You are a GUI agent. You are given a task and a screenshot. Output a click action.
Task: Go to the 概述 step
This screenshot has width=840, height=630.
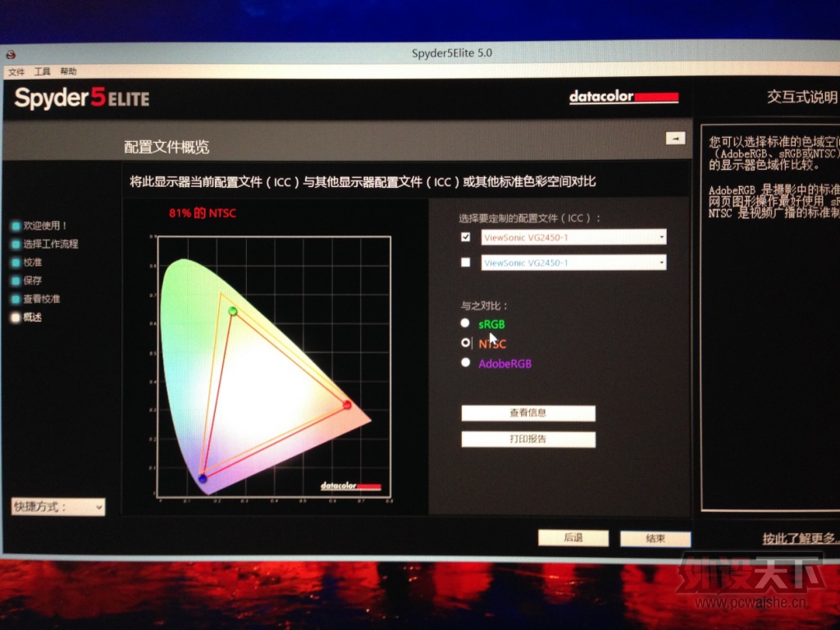[x=27, y=317]
